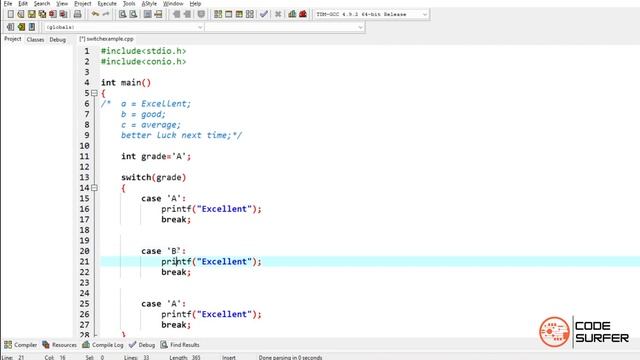Click the Goto bookmarks icon
Image resolution: width=640 pixels, height=360 pixels.
32,27
